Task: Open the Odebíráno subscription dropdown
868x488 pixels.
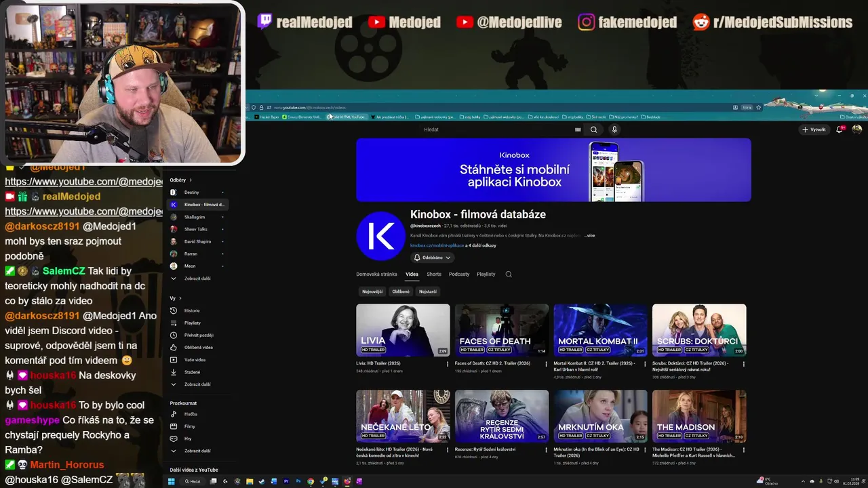Action: [x=432, y=258]
